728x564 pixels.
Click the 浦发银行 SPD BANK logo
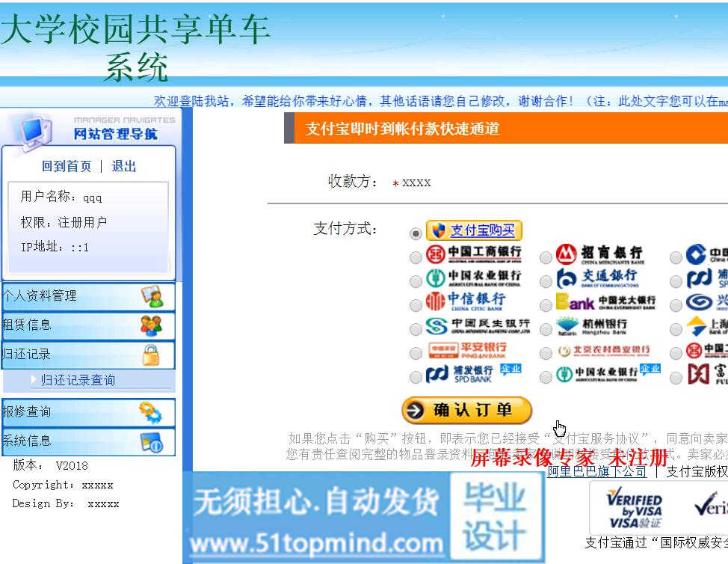473,374
